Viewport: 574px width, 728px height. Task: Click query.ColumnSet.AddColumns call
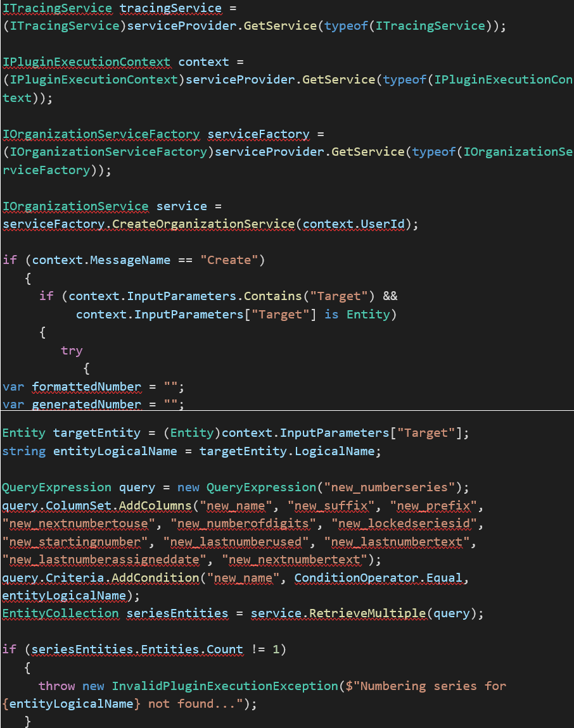(x=97, y=506)
